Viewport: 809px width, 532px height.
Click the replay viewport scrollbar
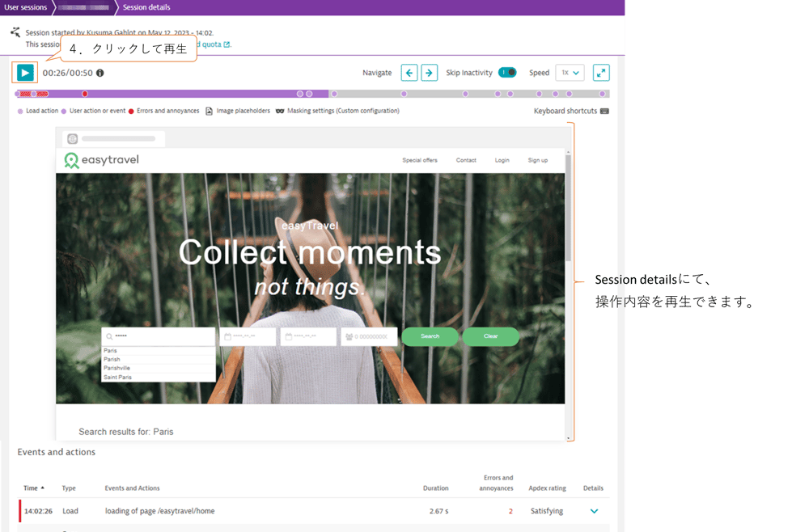click(568, 208)
